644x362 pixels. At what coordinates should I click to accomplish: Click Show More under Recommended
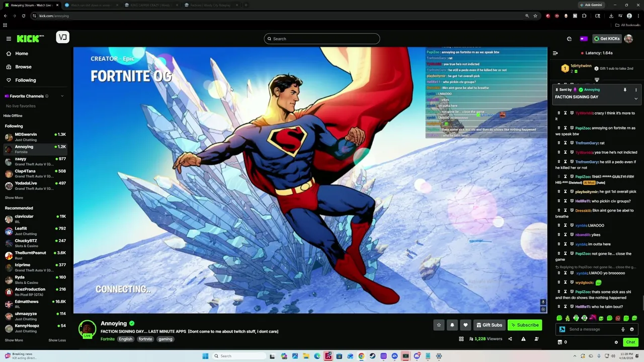(14, 340)
